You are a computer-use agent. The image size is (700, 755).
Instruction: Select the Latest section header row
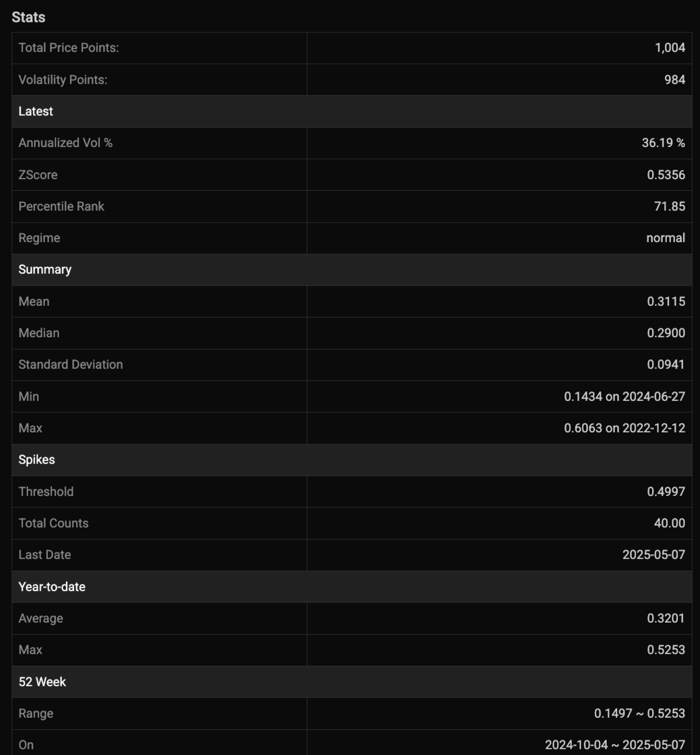[352, 111]
